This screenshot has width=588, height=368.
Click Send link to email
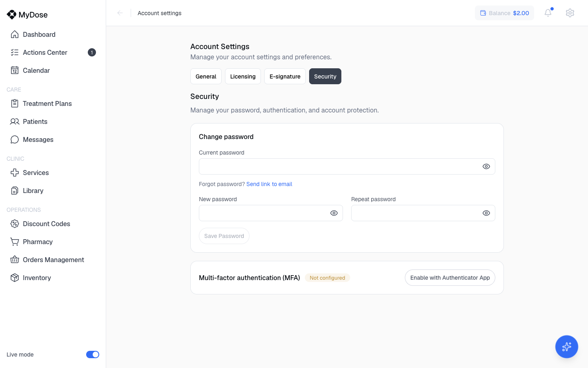coord(269,184)
